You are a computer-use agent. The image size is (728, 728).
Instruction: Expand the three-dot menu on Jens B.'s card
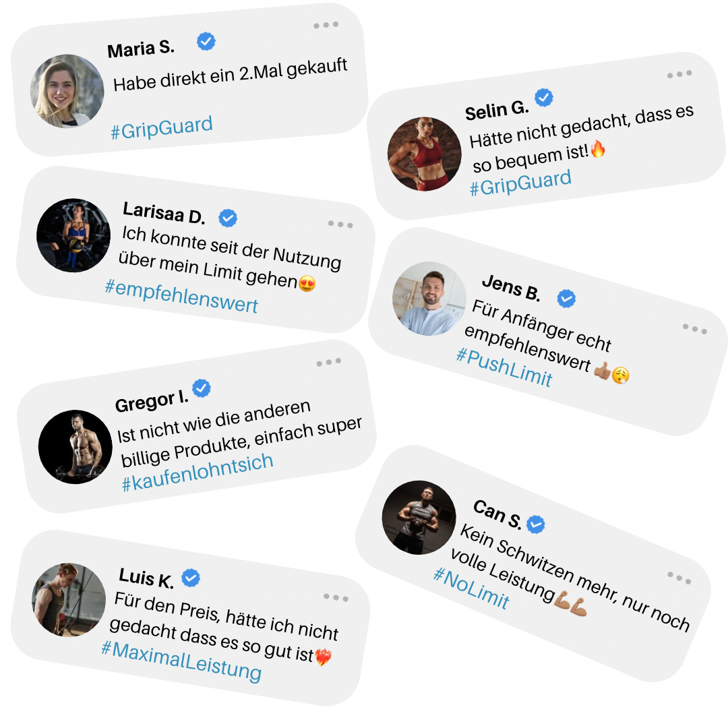coord(694,329)
